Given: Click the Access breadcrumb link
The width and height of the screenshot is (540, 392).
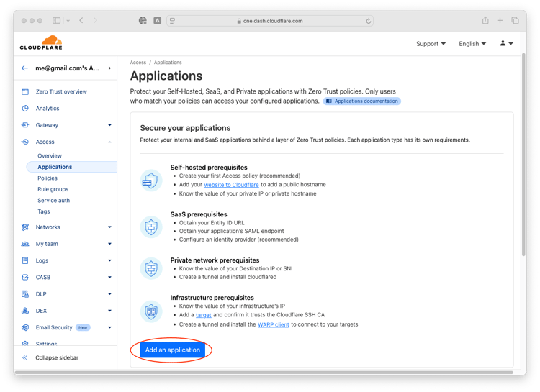Looking at the screenshot, I should (138, 63).
